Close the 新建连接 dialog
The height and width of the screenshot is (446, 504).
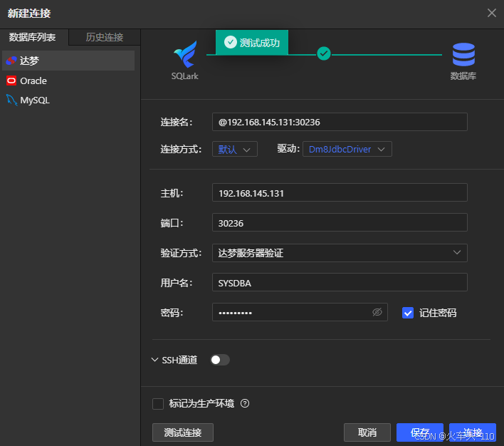pyautogui.click(x=491, y=13)
